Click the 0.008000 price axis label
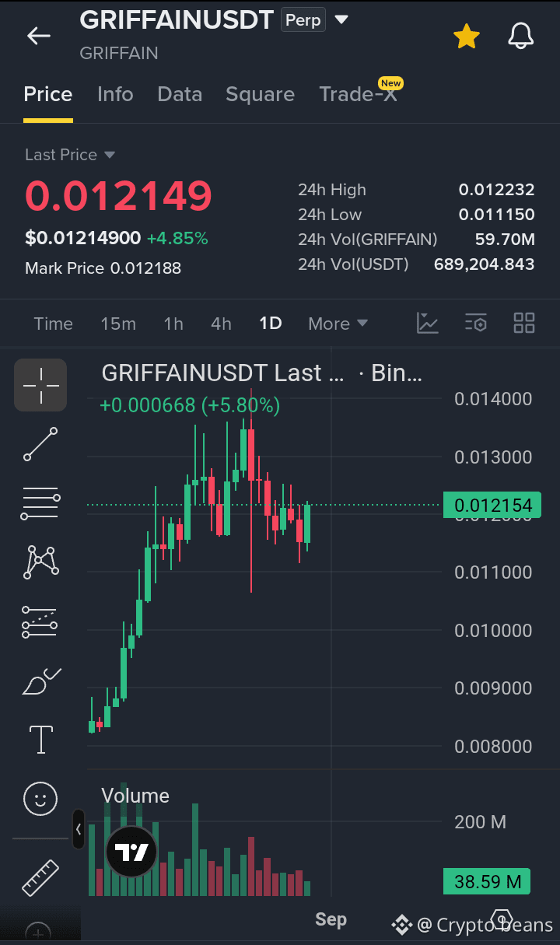The image size is (560, 945). pyautogui.click(x=493, y=747)
